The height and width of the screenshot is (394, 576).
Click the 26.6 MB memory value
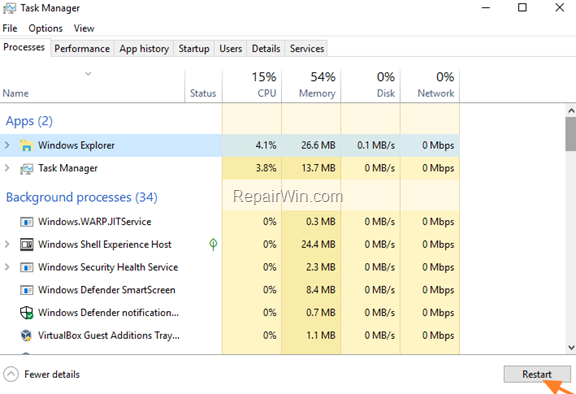click(318, 145)
